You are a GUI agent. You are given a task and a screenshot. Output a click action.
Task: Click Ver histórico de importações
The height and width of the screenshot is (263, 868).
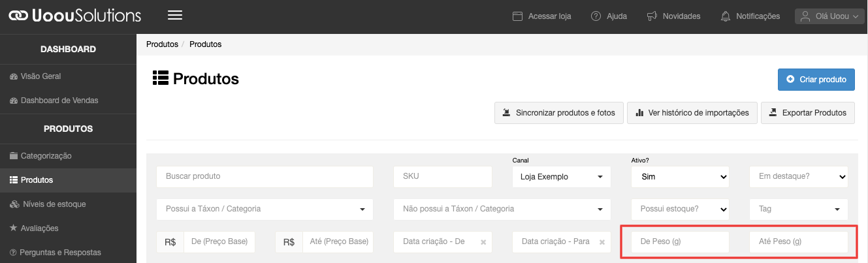tap(692, 112)
